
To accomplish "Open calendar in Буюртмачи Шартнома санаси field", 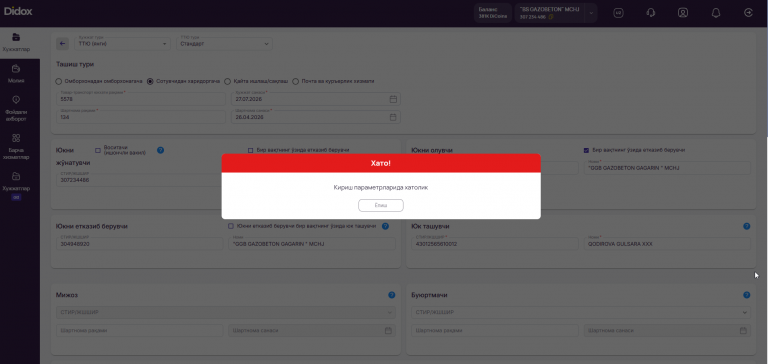I will (x=744, y=331).
